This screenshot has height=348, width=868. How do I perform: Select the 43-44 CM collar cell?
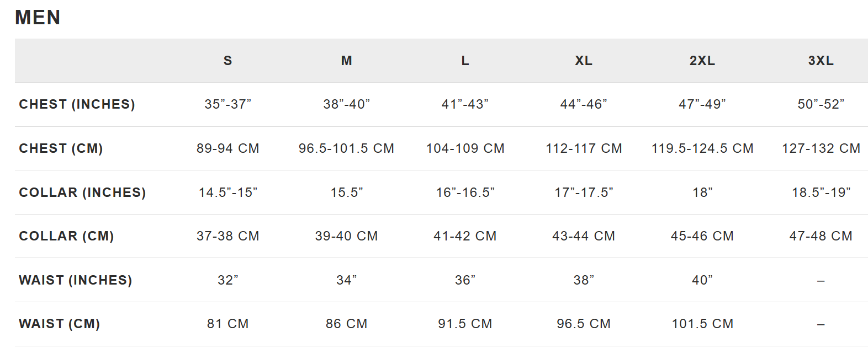(584, 236)
